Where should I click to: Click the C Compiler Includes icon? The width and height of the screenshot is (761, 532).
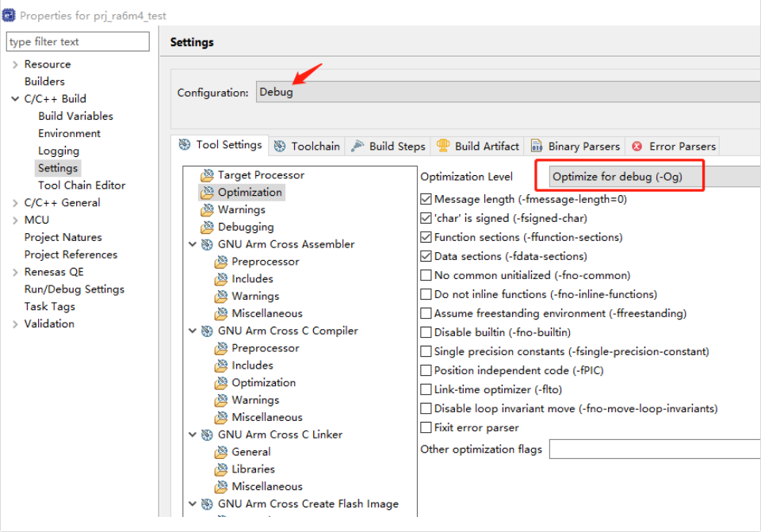(221, 365)
